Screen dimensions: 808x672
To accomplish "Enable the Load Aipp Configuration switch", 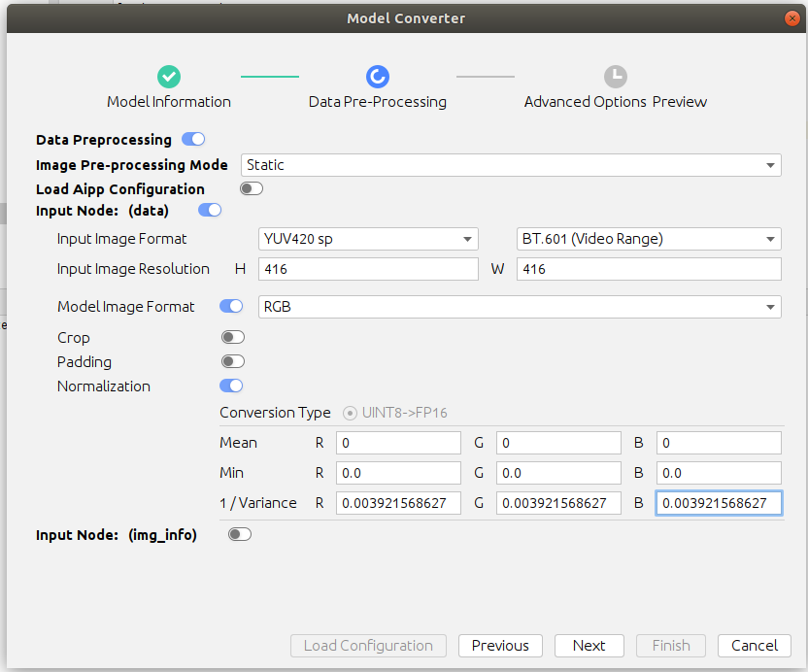I will (252, 189).
